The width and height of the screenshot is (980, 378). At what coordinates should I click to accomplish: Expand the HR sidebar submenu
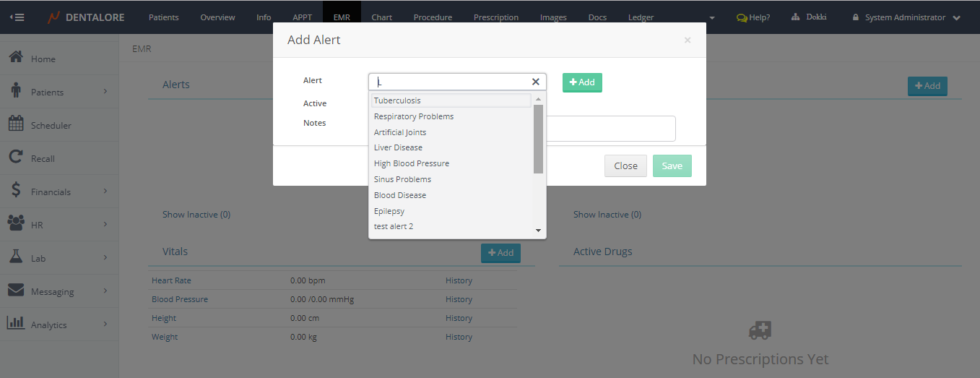105,225
